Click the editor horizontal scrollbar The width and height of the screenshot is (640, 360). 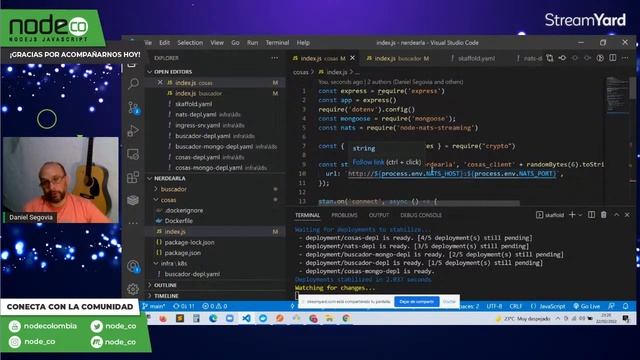pos(418,203)
